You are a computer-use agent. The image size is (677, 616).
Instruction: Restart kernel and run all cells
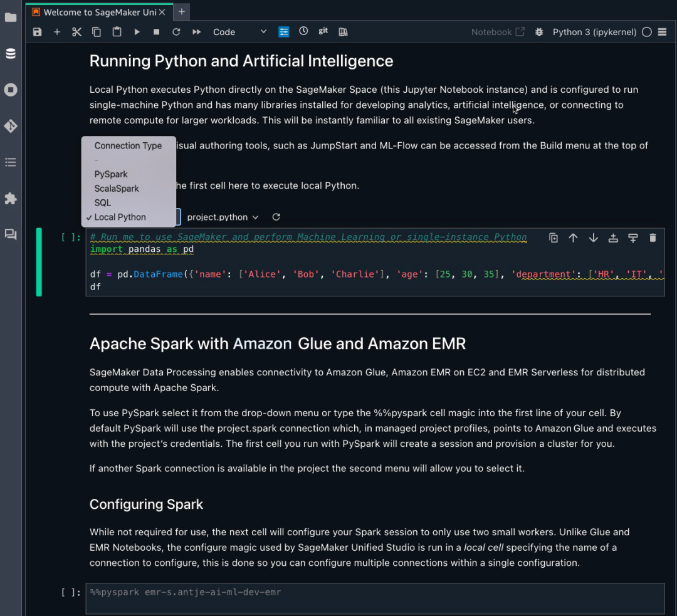[x=196, y=32]
